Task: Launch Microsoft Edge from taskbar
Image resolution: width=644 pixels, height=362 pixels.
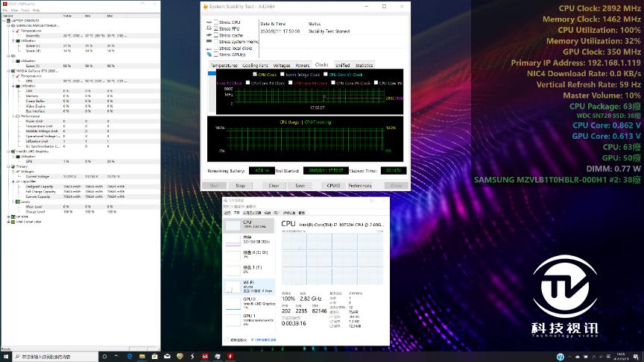Action: click(x=130, y=356)
